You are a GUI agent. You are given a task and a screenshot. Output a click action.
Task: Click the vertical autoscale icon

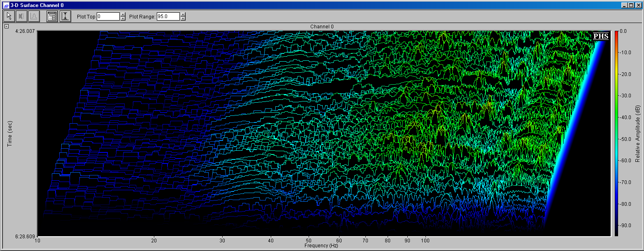pos(65,16)
